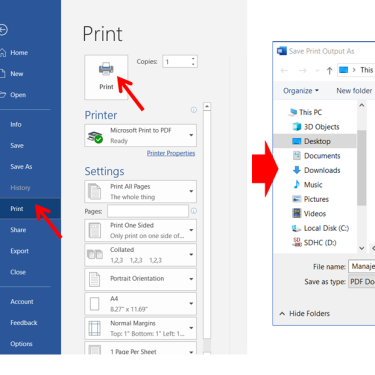Screen dimensions: 375x375
Task: Click the print settings scroll up arrow
Action: point(207,107)
